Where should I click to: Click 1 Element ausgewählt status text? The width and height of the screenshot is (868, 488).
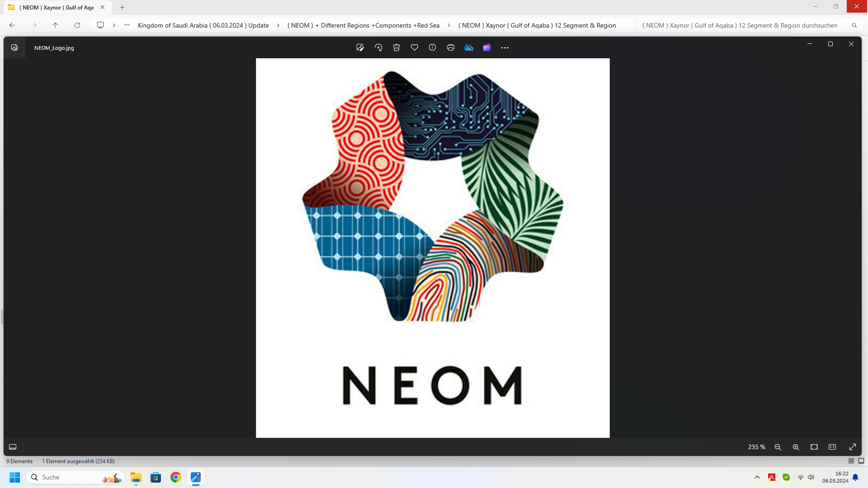(78, 461)
